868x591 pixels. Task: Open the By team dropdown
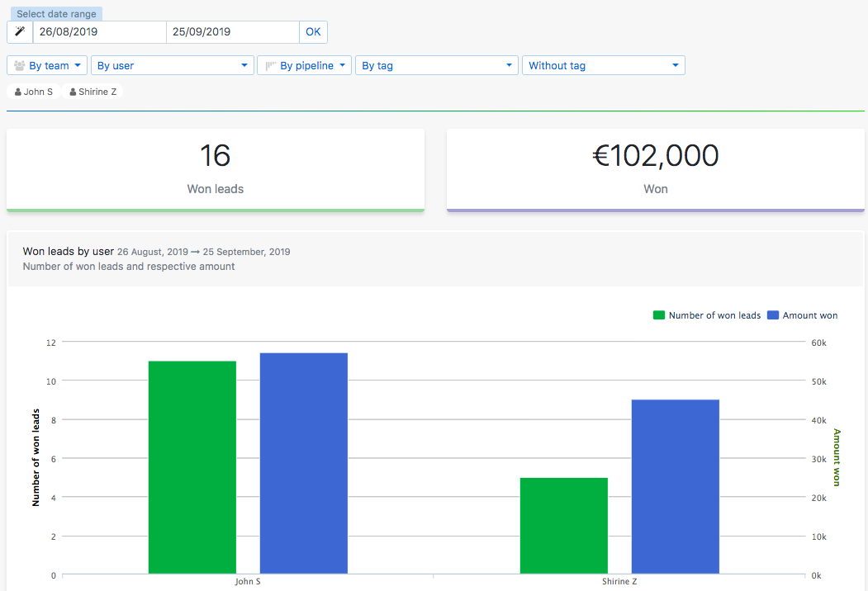pos(47,65)
